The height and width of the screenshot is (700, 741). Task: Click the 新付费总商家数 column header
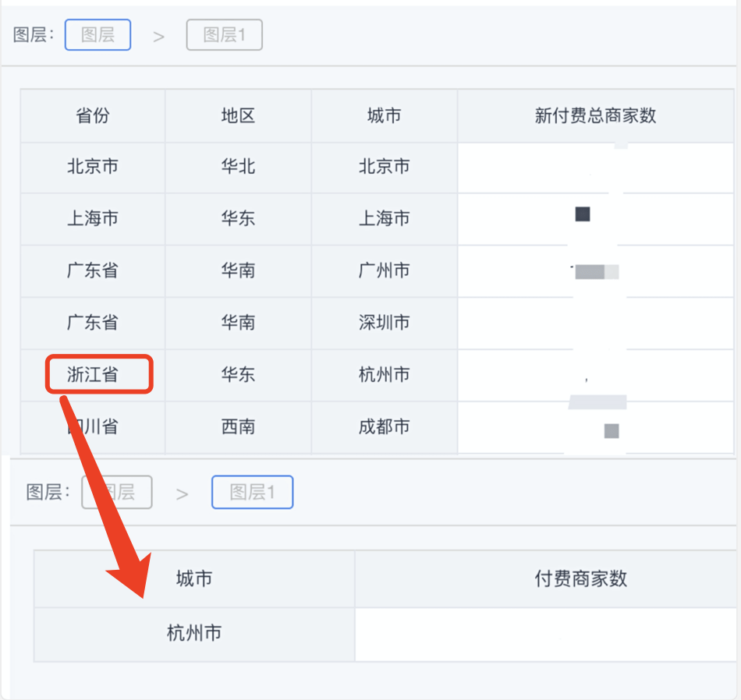(595, 115)
